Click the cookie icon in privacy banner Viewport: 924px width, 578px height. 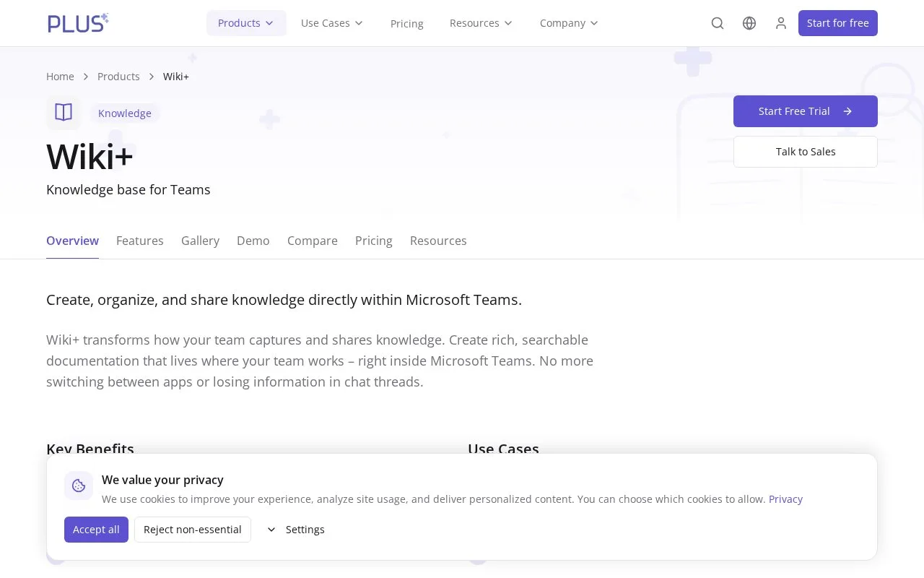pyautogui.click(x=79, y=486)
